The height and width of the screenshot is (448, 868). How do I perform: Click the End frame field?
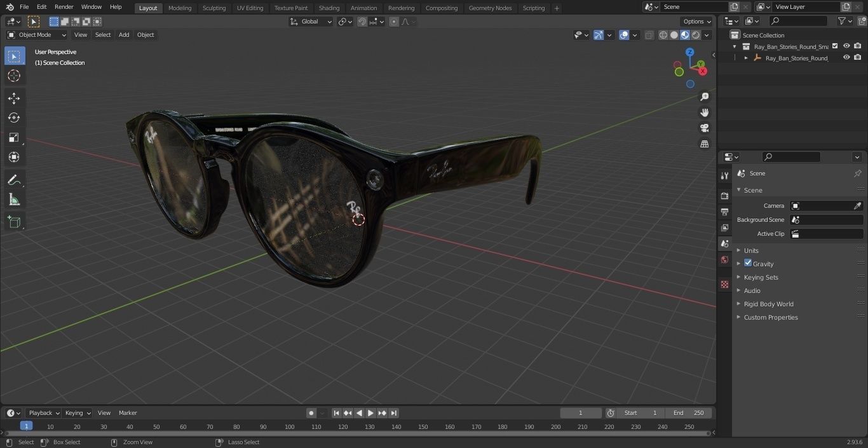689,413
